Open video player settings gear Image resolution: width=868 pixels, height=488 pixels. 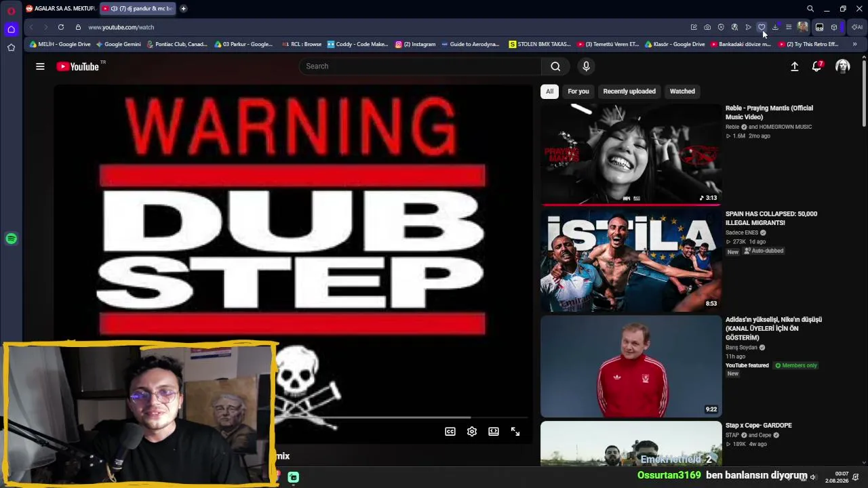point(472,432)
